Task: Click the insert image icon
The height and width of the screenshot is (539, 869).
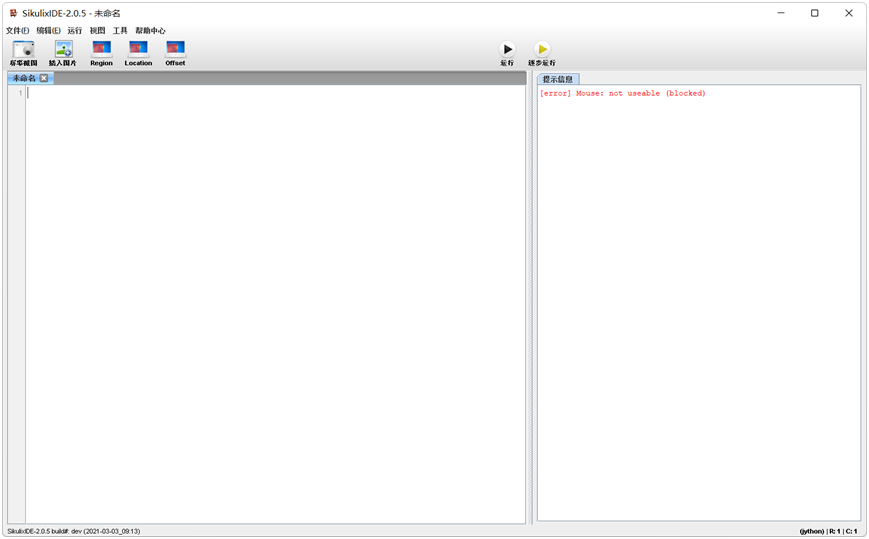Action: click(63, 49)
